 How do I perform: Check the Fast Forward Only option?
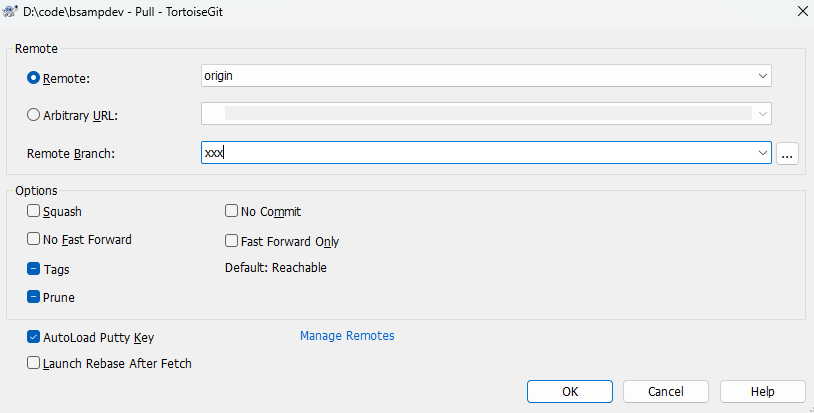click(231, 241)
